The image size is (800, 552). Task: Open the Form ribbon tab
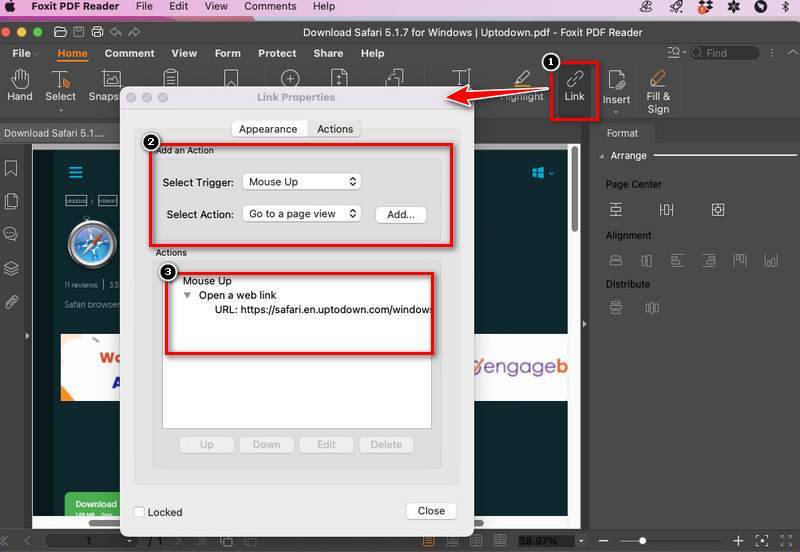(x=228, y=53)
